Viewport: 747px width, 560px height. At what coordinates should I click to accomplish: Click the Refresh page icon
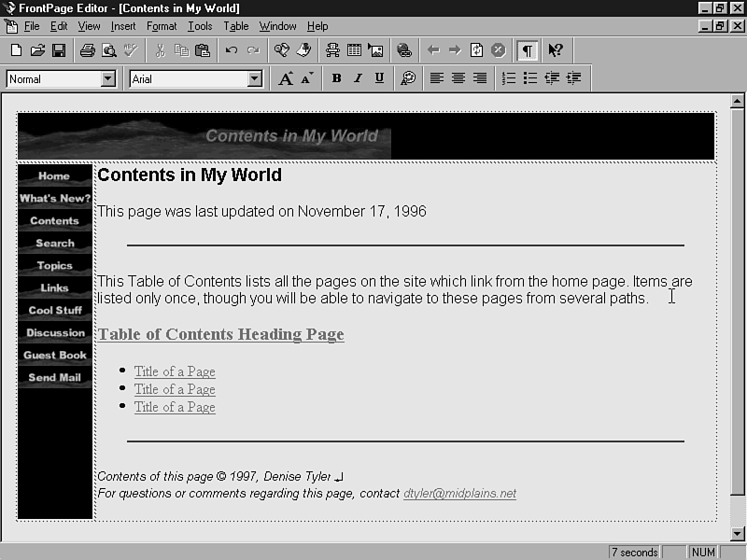476,50
